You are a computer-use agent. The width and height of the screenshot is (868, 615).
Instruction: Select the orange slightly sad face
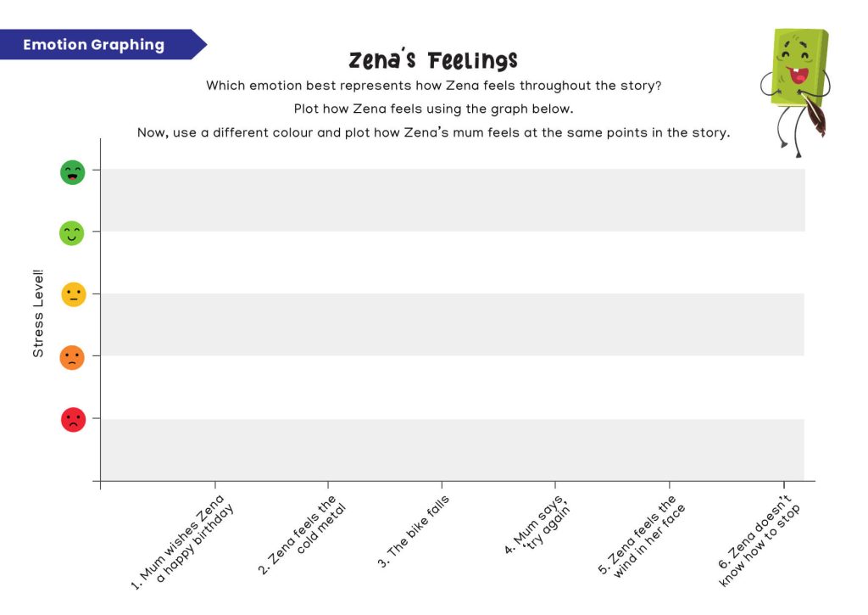(x=72, y=357)
